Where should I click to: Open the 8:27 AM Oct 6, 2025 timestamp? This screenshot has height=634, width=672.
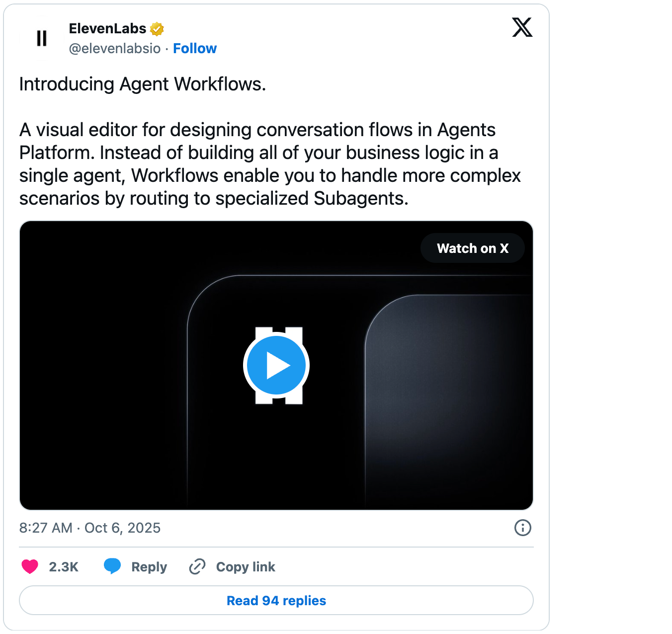pos(90,528)
